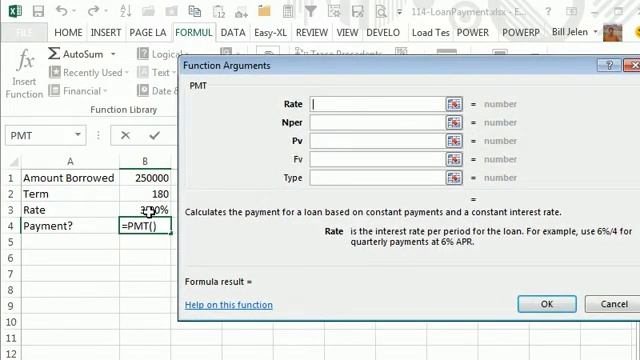
Task: Click into the Pv argument field
Action: click(377, 141)
